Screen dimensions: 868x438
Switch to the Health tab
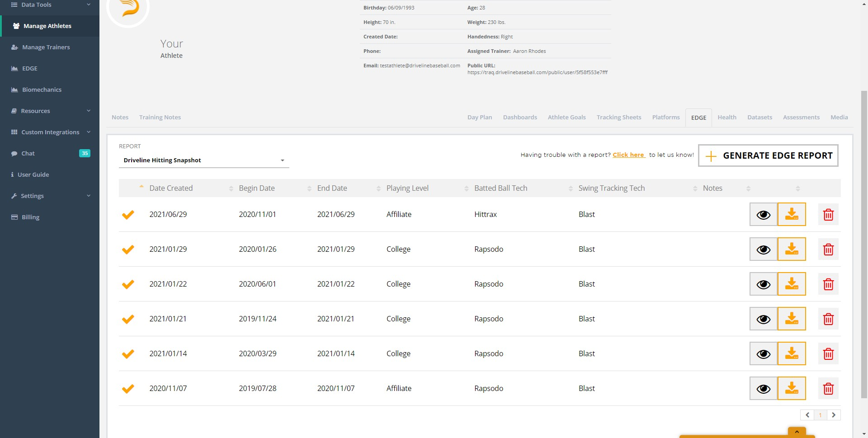click(x=727, y=117)
